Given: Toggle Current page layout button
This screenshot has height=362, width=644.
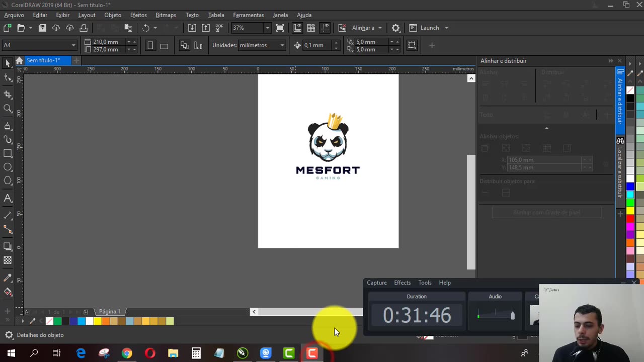Looking at the screenshot, I should tap(198, 45).
